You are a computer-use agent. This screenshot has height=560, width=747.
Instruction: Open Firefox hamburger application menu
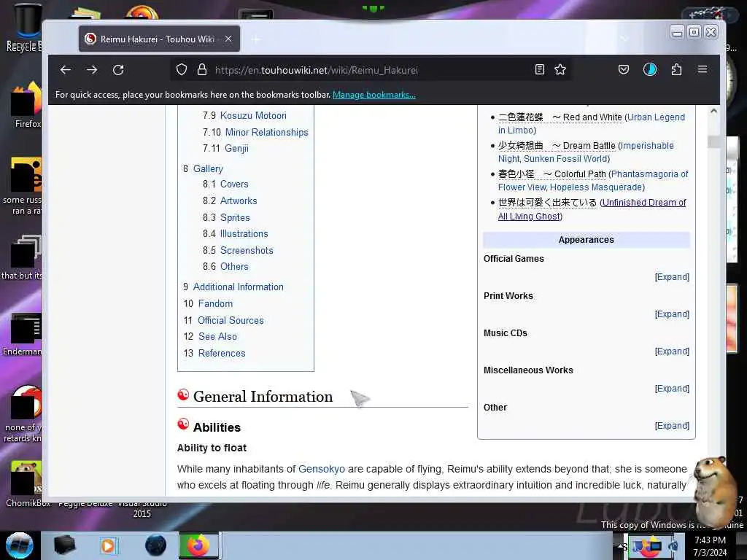click(703, 69)
